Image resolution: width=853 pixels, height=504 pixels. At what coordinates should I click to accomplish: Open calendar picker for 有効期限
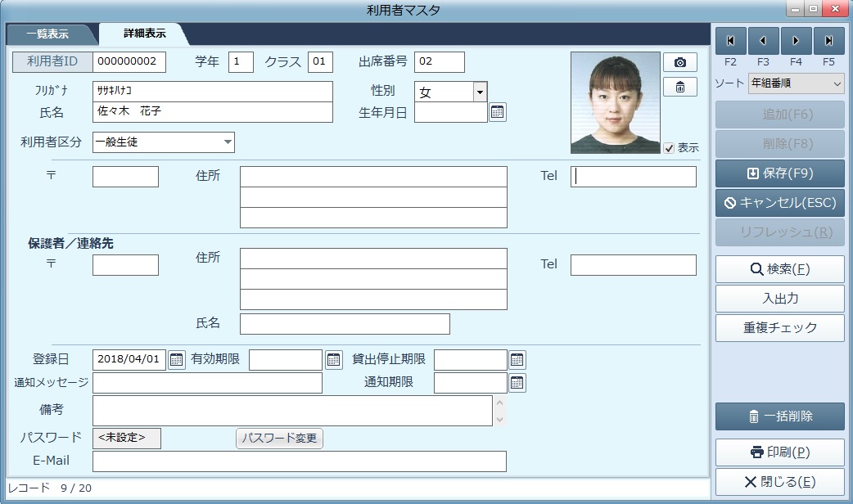333,359
